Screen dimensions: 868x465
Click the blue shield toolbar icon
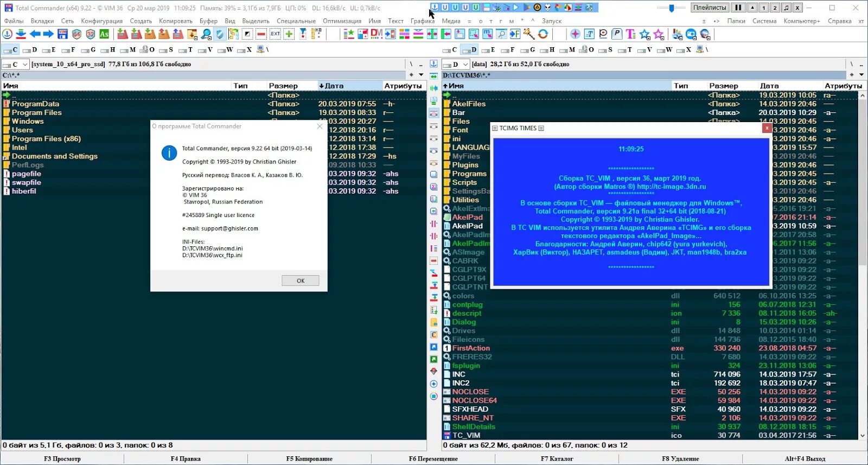click(x=220, y=34)
